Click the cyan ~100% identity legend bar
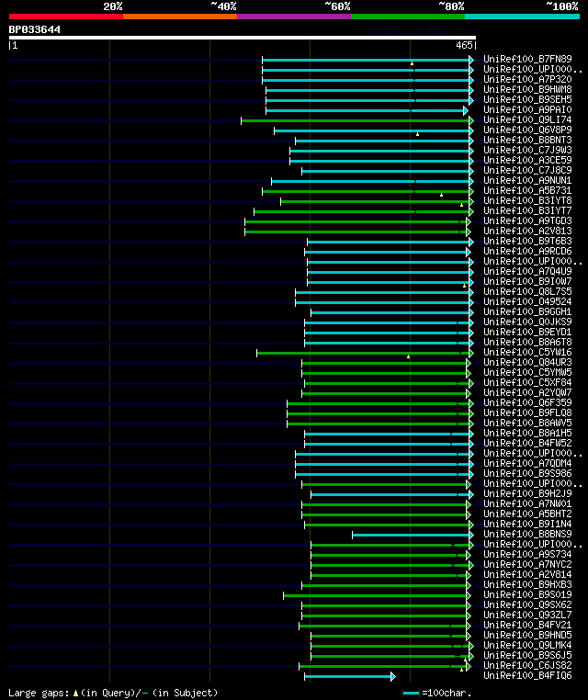This screenshot has height=700, width=588. point(523,17)
